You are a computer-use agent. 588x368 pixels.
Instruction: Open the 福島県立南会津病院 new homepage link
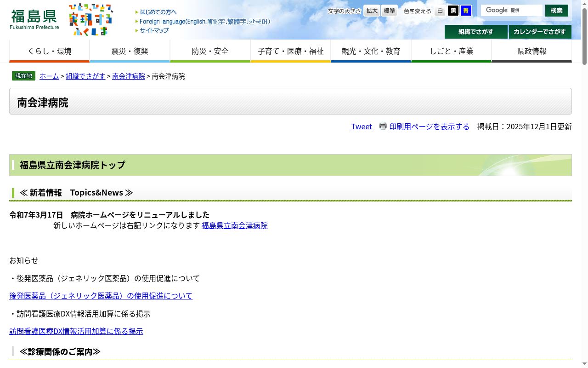[235, 225]
